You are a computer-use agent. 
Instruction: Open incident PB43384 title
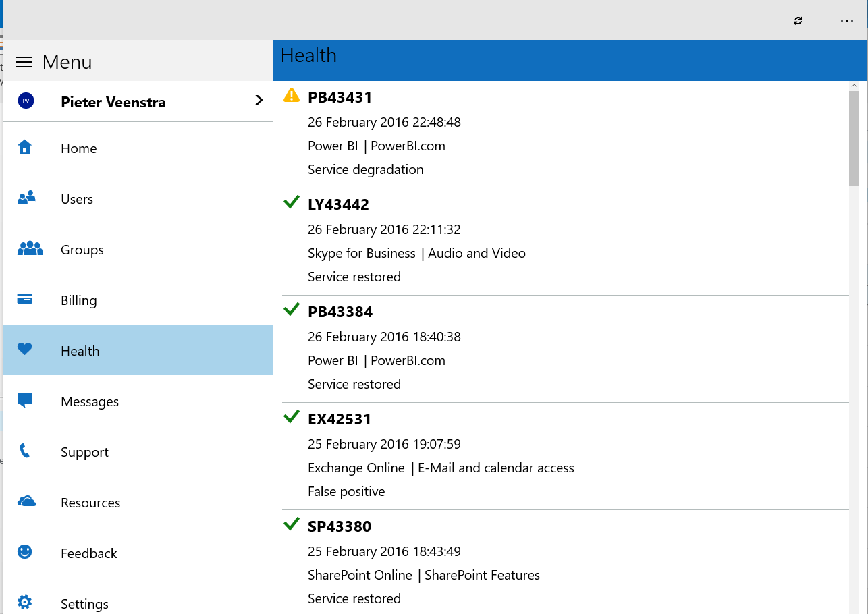coord(340,312)
